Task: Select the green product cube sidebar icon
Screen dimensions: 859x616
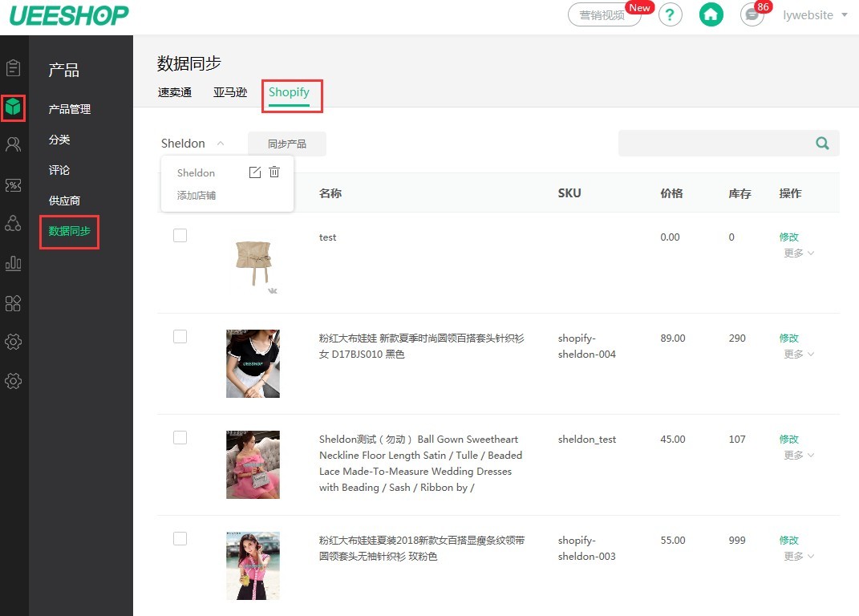Action: (x=13, y=107)
